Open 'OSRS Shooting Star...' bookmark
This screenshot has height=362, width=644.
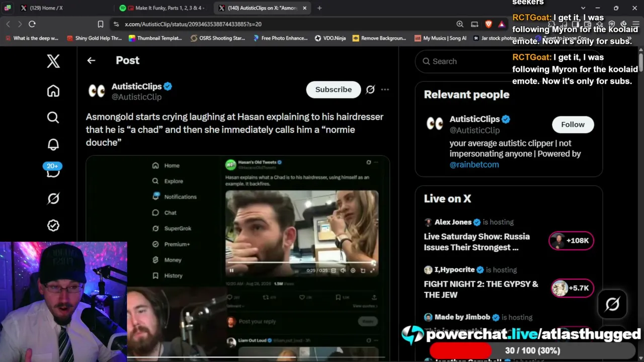(x=218, y=38)
